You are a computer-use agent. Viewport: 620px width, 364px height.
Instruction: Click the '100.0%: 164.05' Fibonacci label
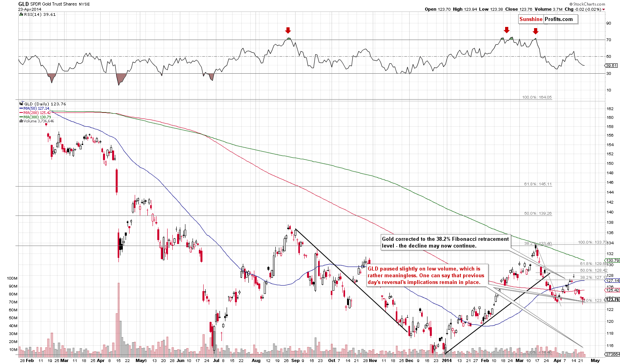pyautogui.click(x=537, y=97)
